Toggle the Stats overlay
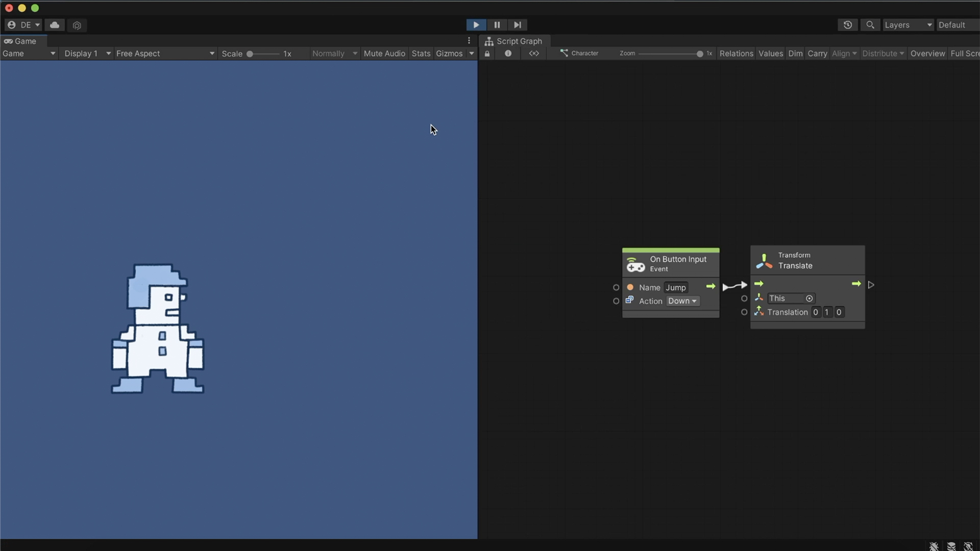Viewport: 980px width, 551px height. pos(421,53)
